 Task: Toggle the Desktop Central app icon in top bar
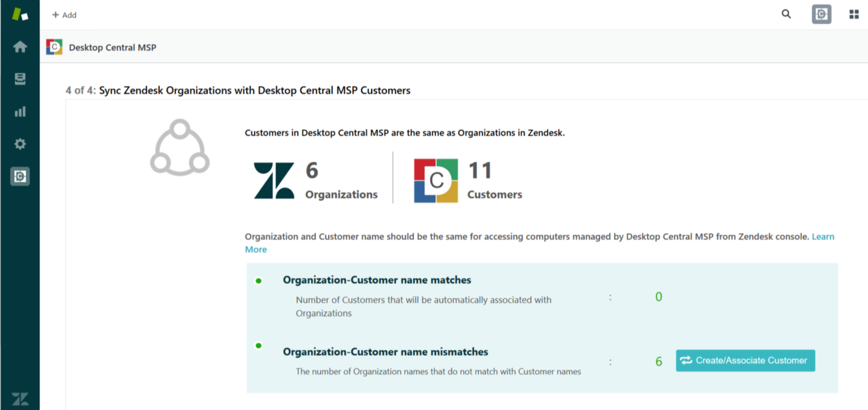pos(821,14)
